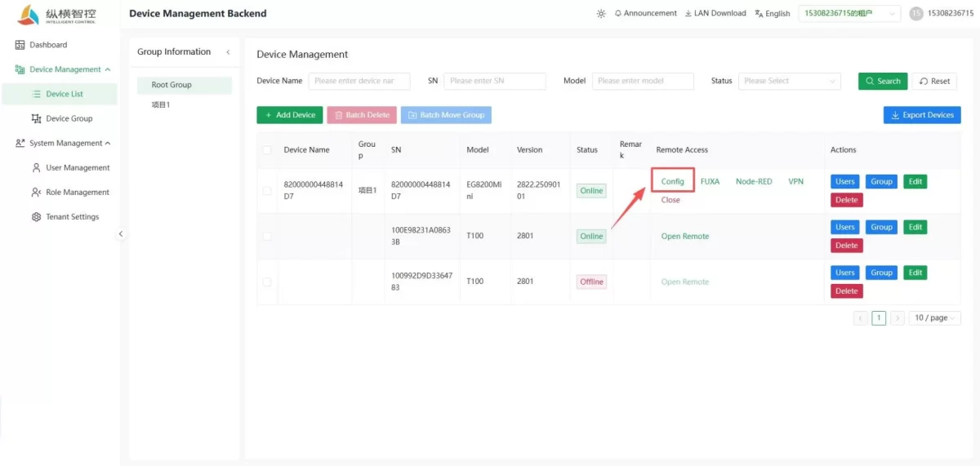Click Close under remote access
Screen dimensions: 980x466
click(x=670, y=200)
